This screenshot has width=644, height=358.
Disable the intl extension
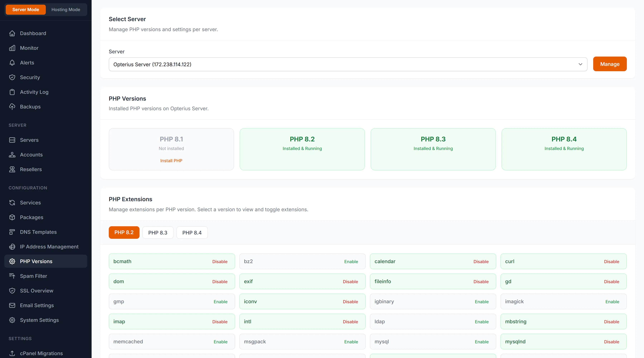coord(350,321)
